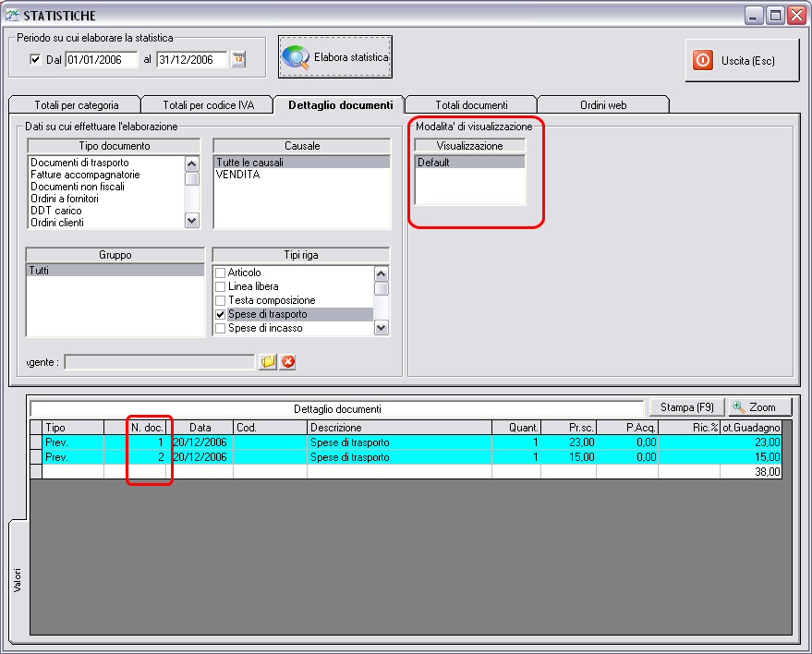Image resolution: width=812 pixels, height=654 pixels.
Task: Check the Testa composizione row type
Action: click(221, 300)
